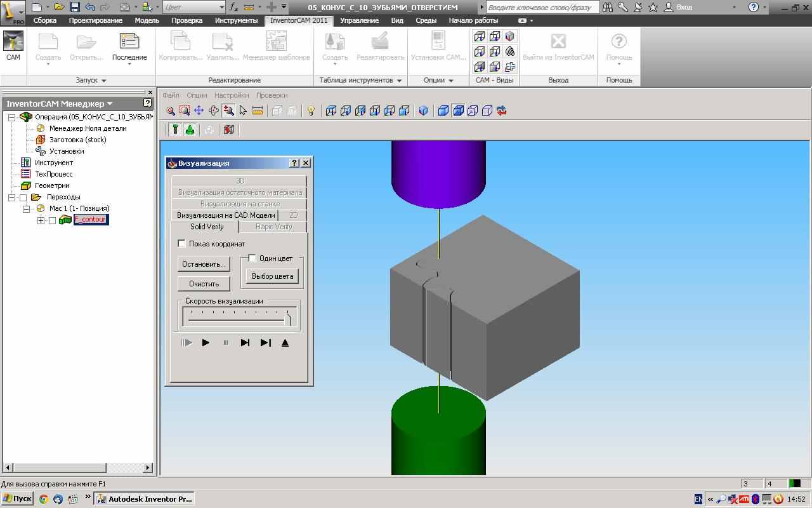
Task: Click the step forward simulation button
Action: (x=245, y=343)
